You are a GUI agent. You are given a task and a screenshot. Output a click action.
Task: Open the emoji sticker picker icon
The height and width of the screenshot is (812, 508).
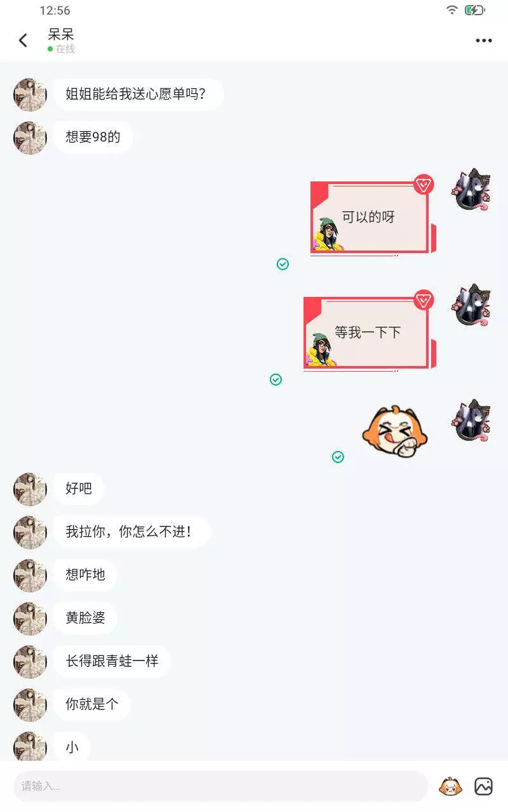pyautogui.click(x=451, y=787)
